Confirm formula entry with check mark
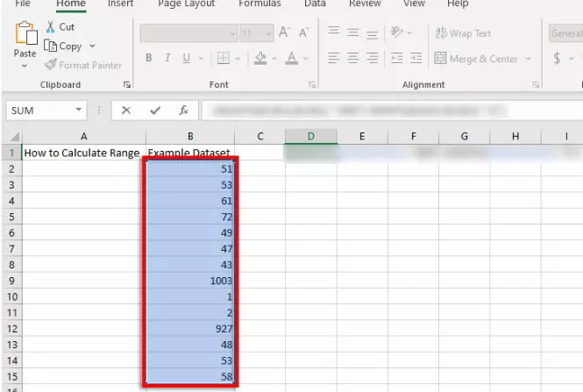The image size is (583, 392). click(x=155, y=110)
